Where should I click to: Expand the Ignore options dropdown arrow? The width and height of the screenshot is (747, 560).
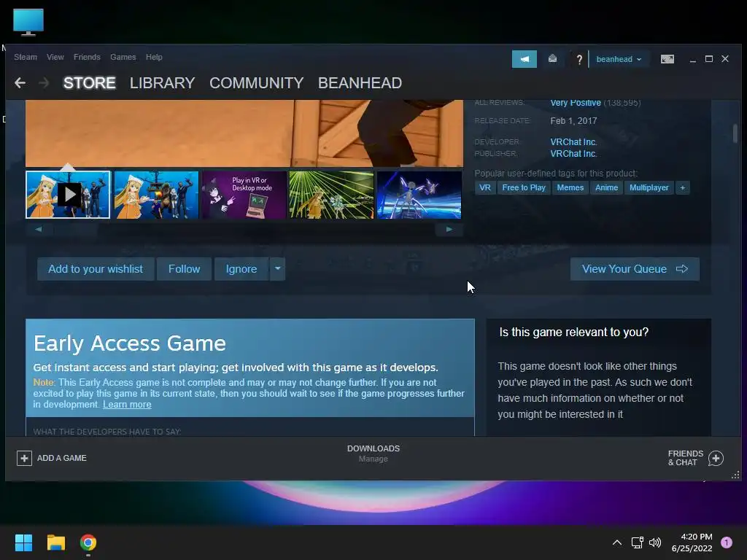pos(277,269)
